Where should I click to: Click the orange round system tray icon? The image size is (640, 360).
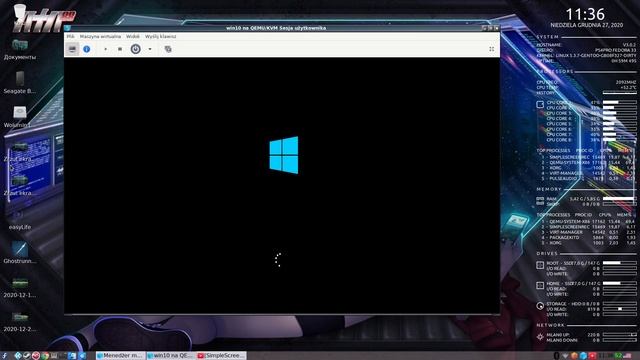tap(574, 356)
